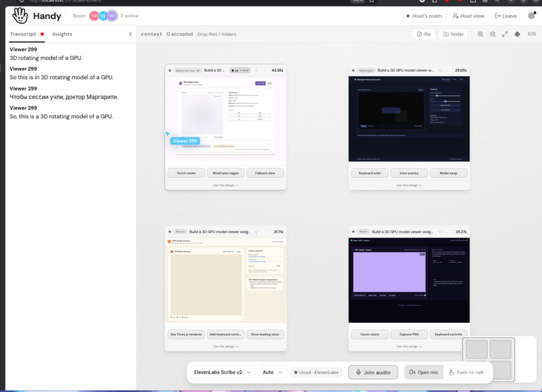Click Keyboard controls on Neon card
The height and width of the screenshot is (392, 542).
point(448,335)
